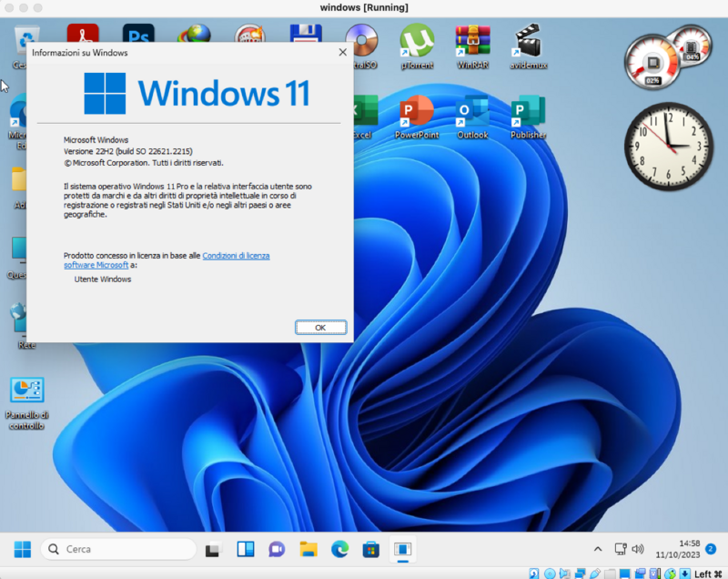Open the PowerPoint desktop shortcut
The height and width of the screenshot is (579, 728).
[x=417, y=117]
